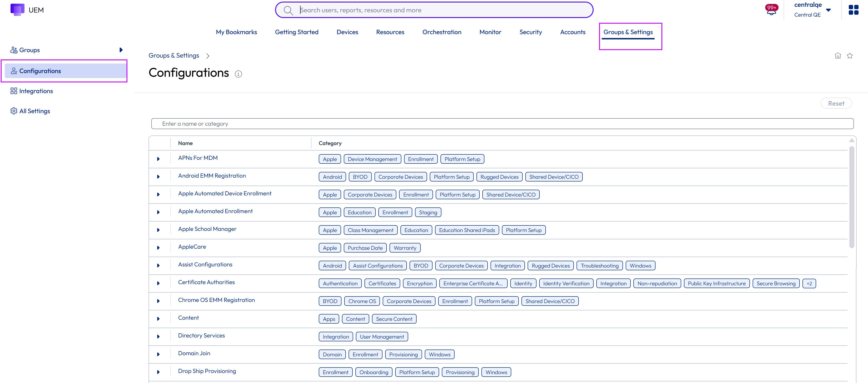Open the Apple School Manager link

pos(207,229)
